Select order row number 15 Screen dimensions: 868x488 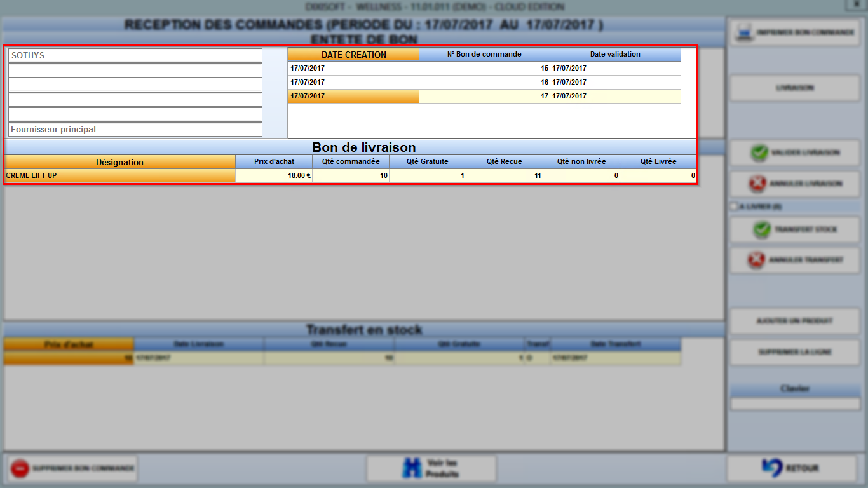(x=484, y=68)
